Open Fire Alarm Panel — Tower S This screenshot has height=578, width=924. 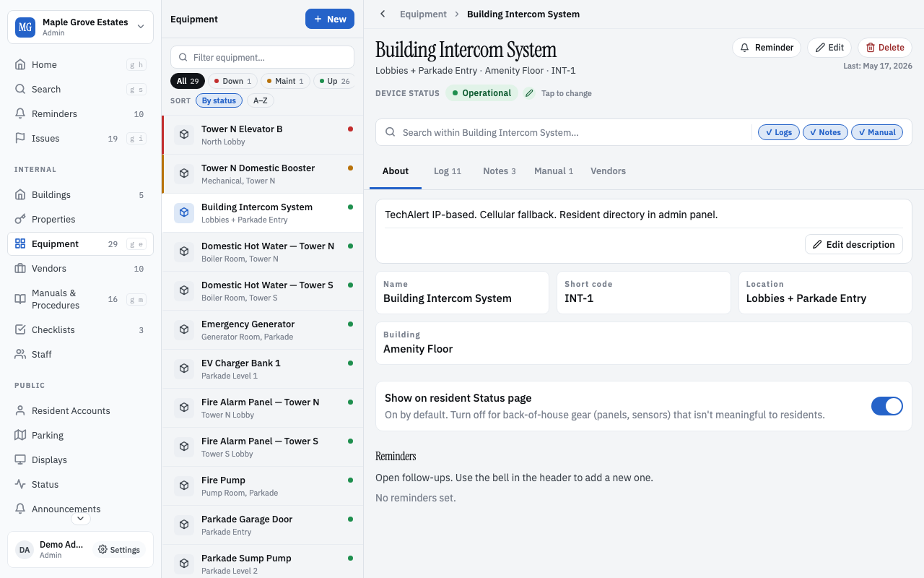pyautogui.click(x=263, y=447)
